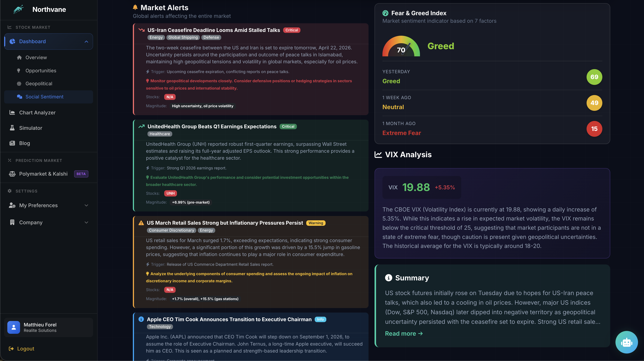Click the Chart Analyzer area chart icon

(x=12, y=113)
